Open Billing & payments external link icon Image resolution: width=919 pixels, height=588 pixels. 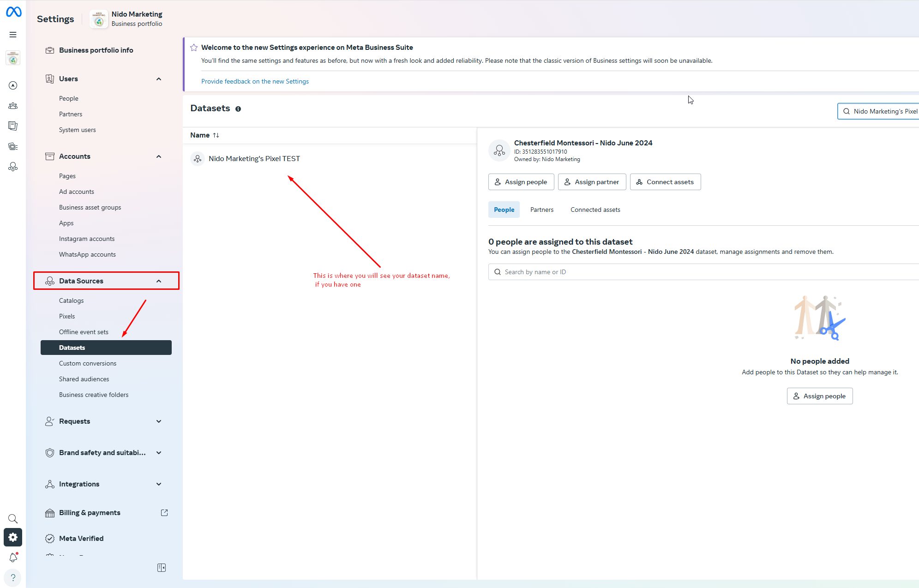164,513
